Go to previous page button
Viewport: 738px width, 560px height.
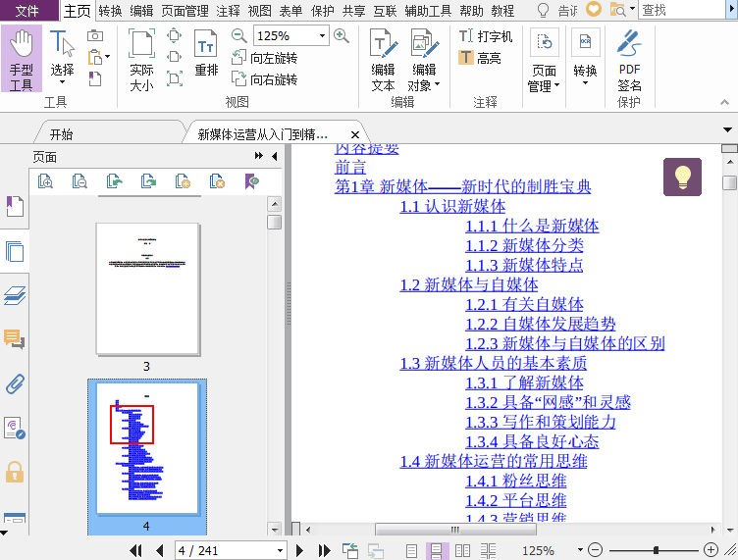[x=159, y=550]
